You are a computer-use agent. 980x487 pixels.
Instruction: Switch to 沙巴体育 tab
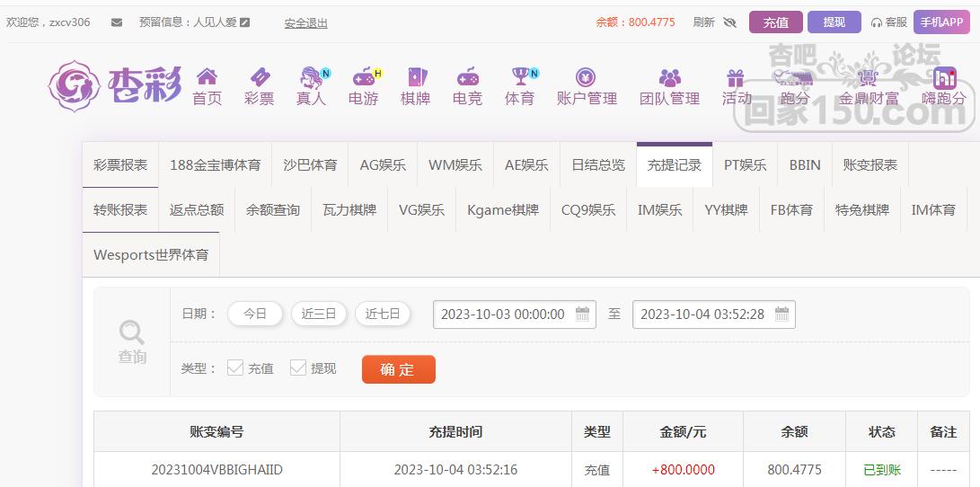(x=310, y=165)
